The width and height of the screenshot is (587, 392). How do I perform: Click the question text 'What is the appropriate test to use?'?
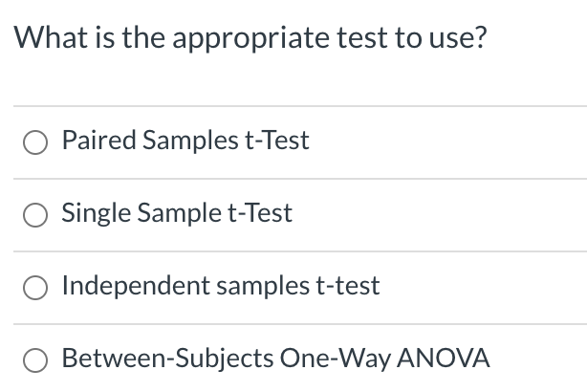(250, 38)
